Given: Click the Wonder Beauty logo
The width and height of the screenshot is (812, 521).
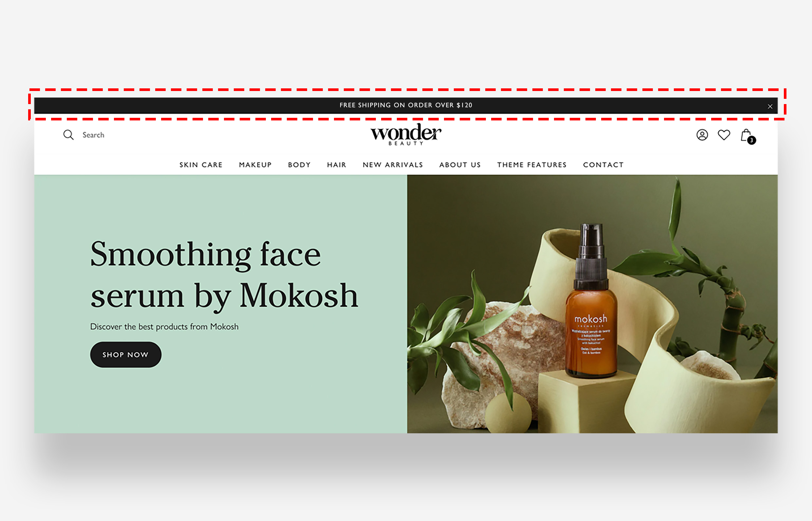Looking at the screenshot, I should coord(406,134).
